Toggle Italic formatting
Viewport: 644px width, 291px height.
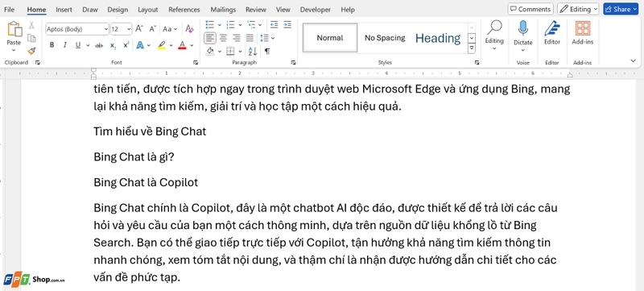[65, 45]
